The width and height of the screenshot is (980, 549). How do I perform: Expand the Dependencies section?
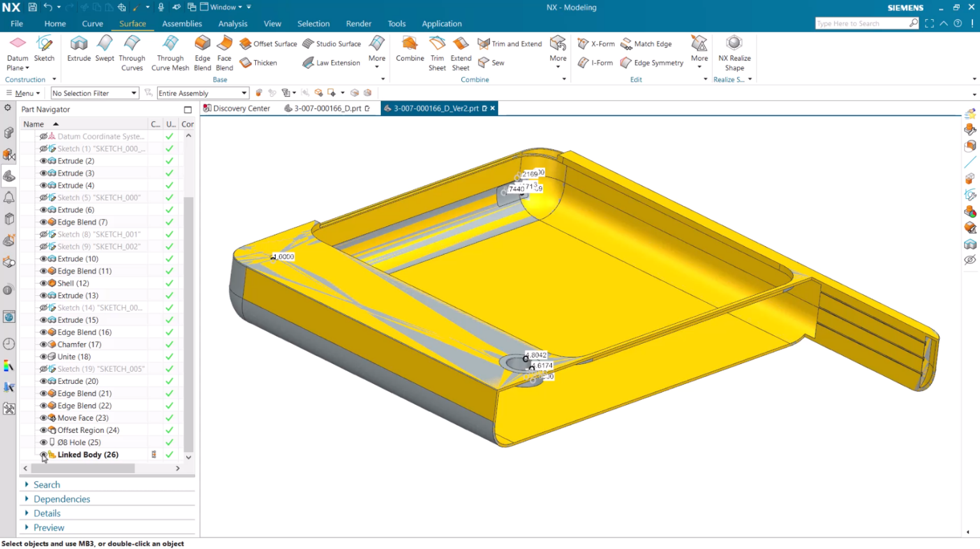point(61,499)
